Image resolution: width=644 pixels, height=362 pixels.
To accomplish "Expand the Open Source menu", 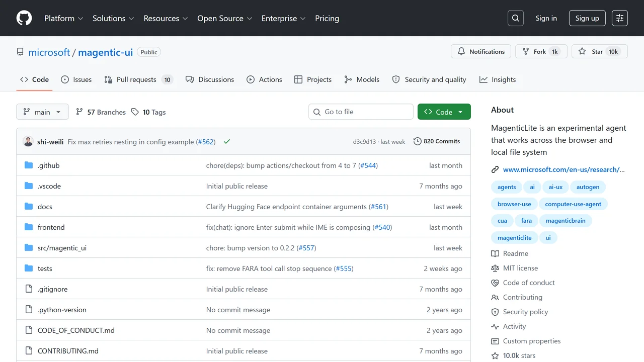I will click(224, 18).
